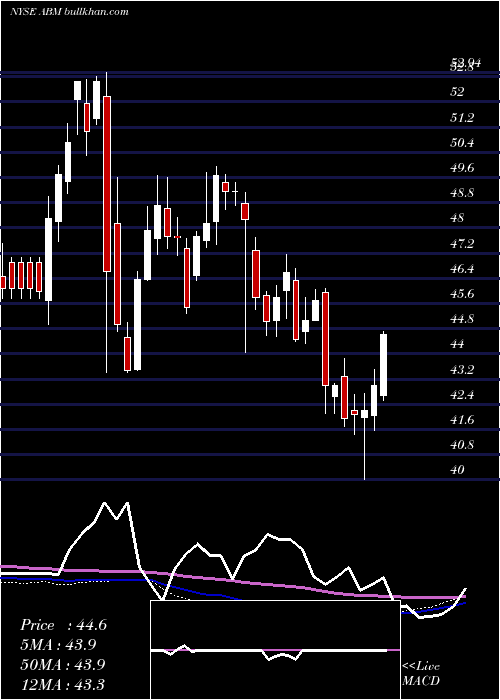Select the 45.6 axis label
Image resolution: width=500 pixels, height=700 pixels.
point(461,294)
